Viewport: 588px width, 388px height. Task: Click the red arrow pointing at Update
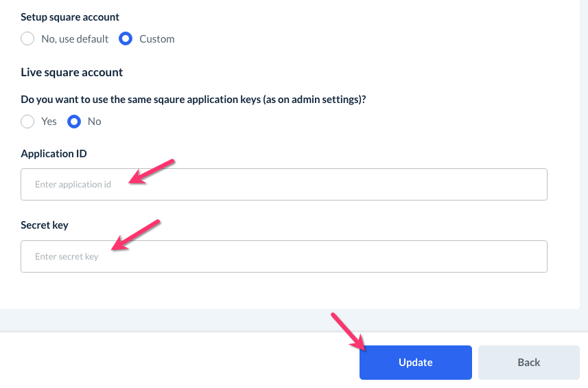pos(349,329)
